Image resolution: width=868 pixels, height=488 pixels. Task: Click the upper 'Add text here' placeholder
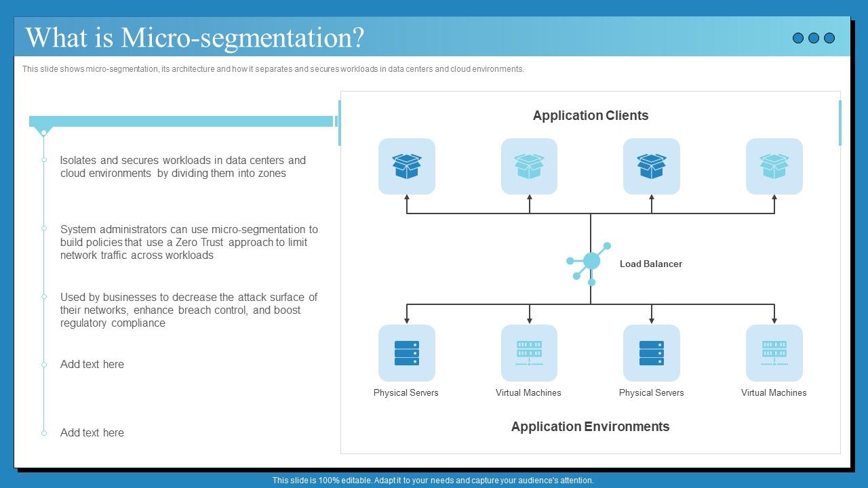point(92,364)
